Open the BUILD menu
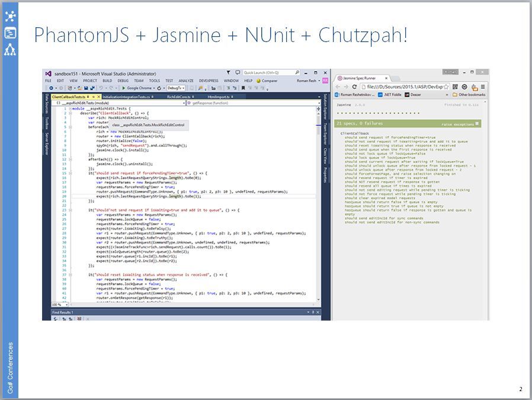The image size is (532, 400). click(107, 81)
